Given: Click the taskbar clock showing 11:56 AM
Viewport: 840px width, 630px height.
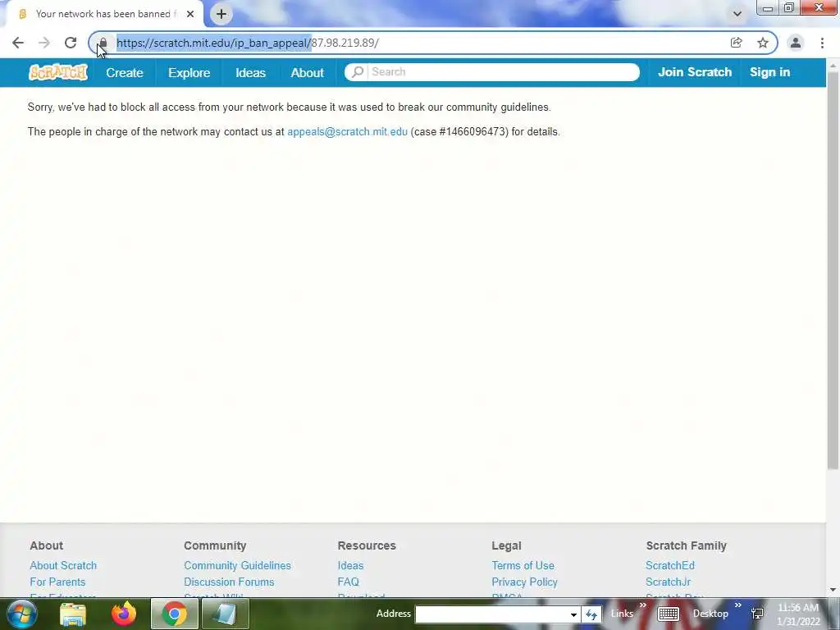Looking at the screenshot, I should 798,608.
